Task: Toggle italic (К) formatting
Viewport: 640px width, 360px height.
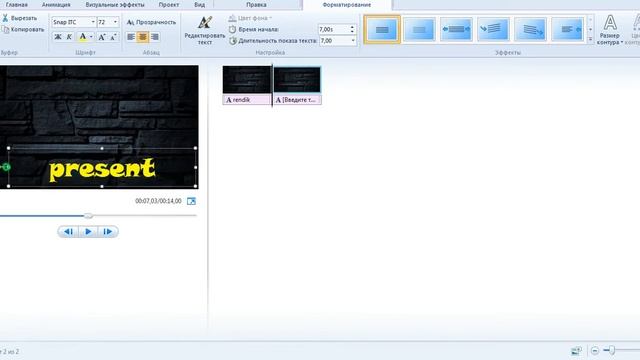Action: coord(69,37)
